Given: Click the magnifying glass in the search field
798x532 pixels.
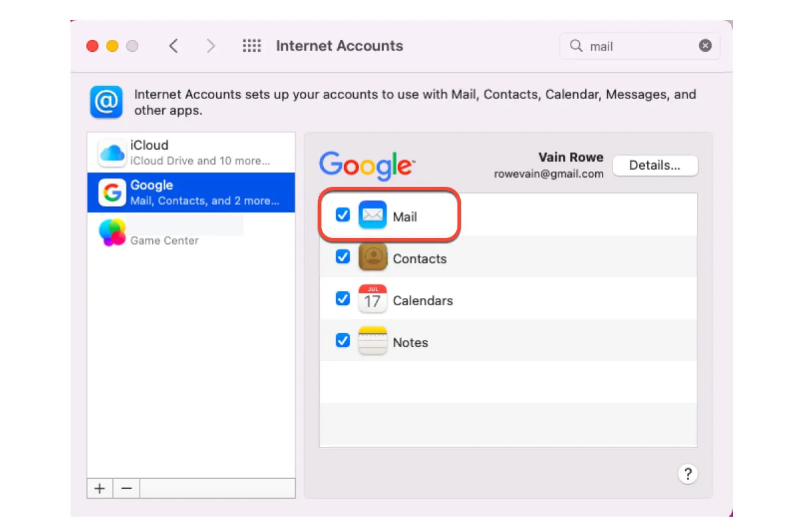Looking at the screenshot, I should [576, 46].
